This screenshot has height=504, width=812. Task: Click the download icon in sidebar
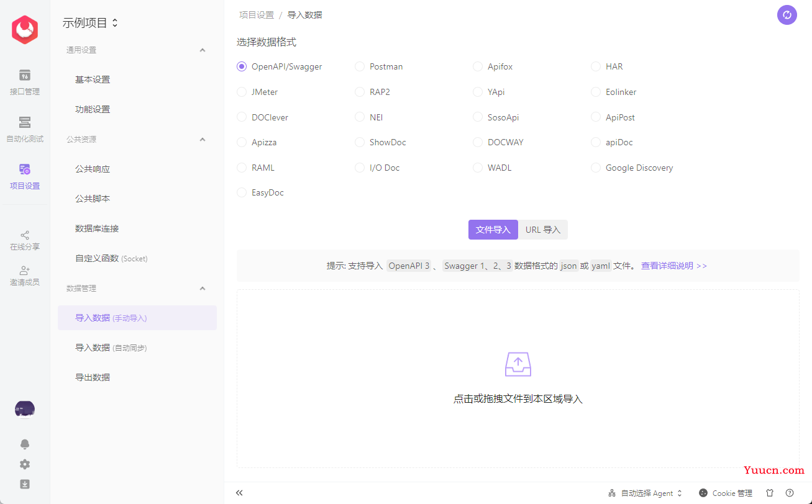25,484
